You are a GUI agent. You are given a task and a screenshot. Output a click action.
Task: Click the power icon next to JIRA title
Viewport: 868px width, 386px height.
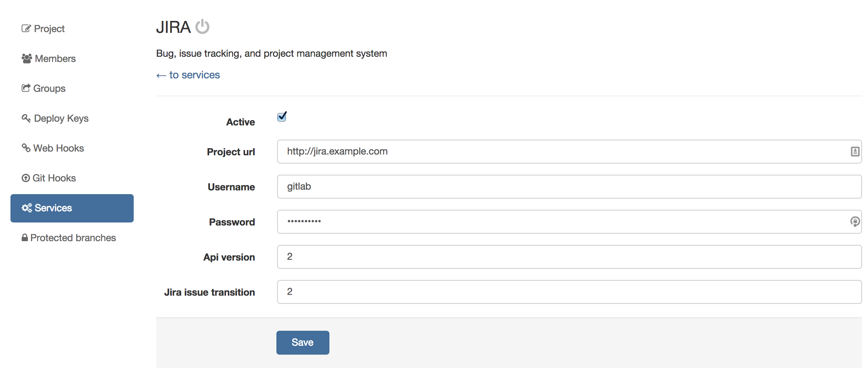tap(203, 26)
